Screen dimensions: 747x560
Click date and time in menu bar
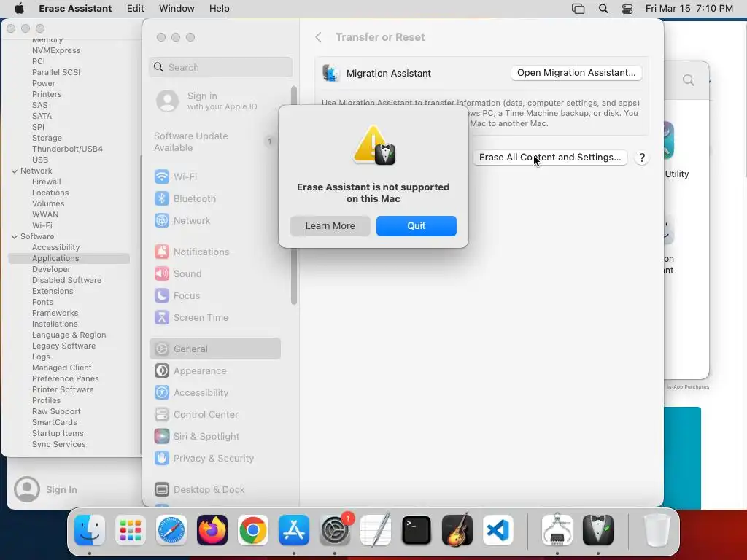[689, 9]
